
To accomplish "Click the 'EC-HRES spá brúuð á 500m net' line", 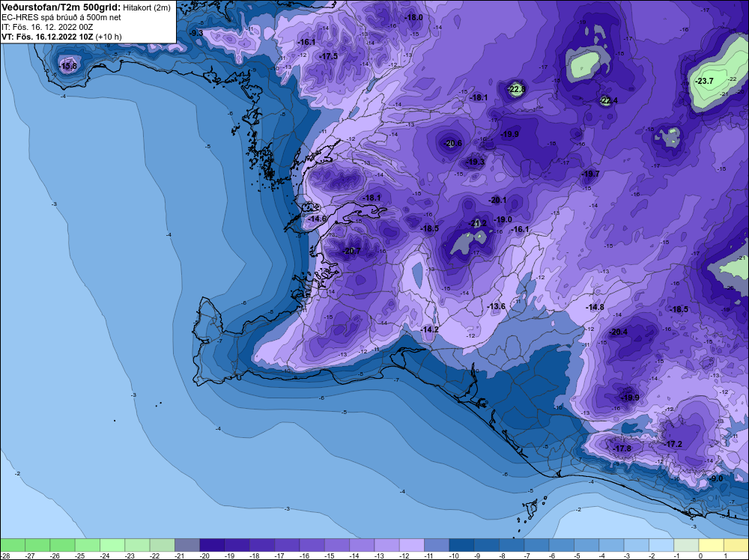I will [x=61, y=18].
